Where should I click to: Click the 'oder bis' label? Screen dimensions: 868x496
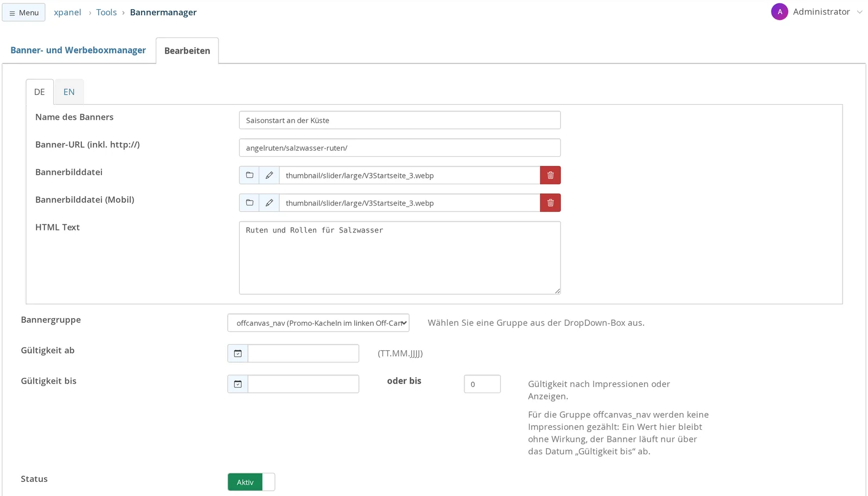pos(404,381)
